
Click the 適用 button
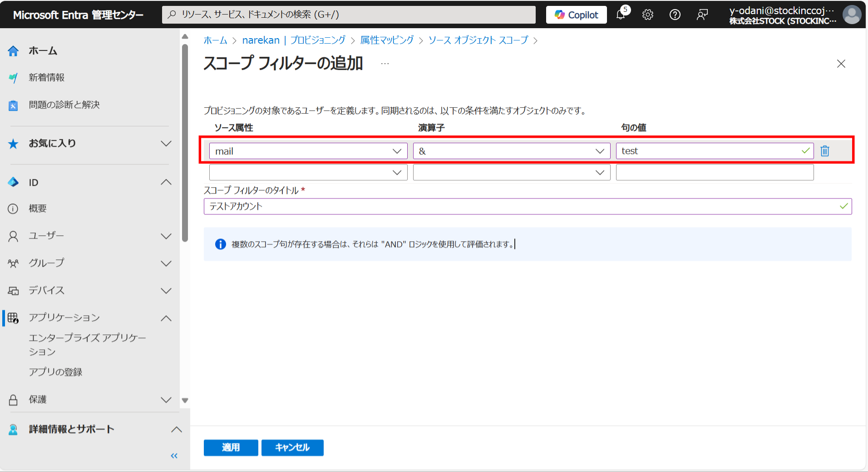coord(231,447)
